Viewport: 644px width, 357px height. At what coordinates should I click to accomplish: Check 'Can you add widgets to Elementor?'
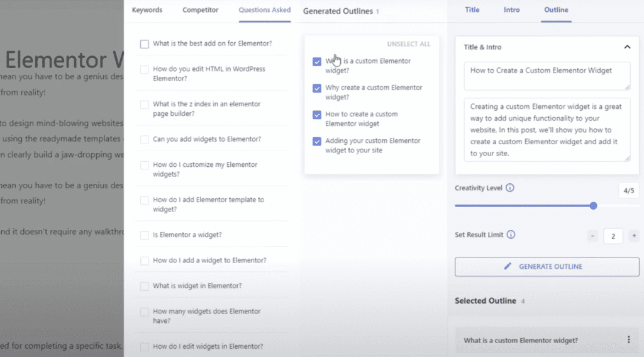click(144, 140)
